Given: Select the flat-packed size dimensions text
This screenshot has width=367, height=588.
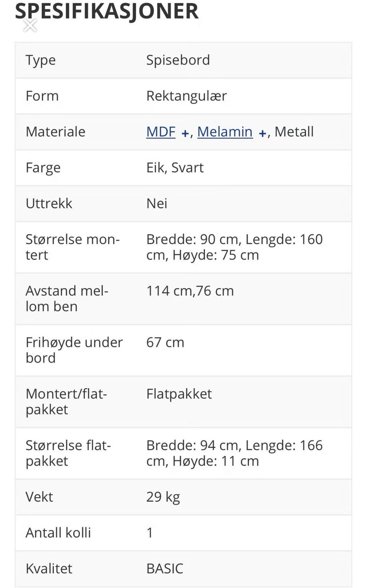Looking at the screenshot, I should pos(234,453).
